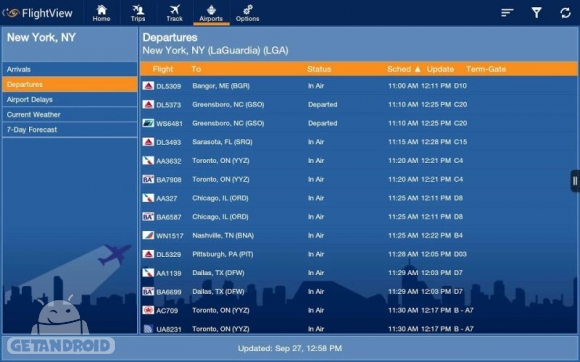Select the Airports tab
The image size is (580, 362).
point(211,13)
